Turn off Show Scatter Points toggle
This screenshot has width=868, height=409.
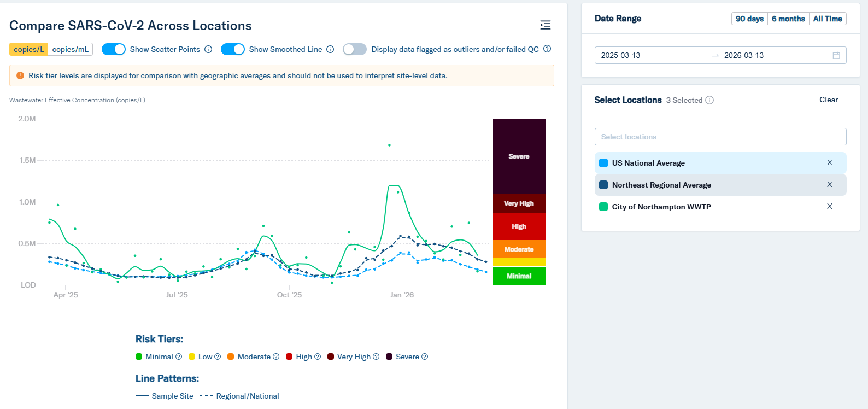pyautogui.click(x=114, y=49)
